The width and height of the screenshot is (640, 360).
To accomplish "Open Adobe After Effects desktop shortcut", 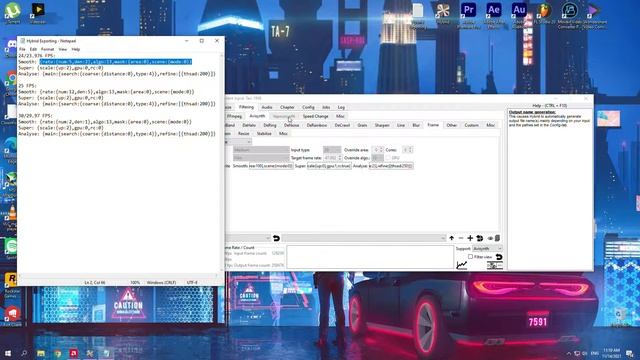I will [x=493, y=10].
